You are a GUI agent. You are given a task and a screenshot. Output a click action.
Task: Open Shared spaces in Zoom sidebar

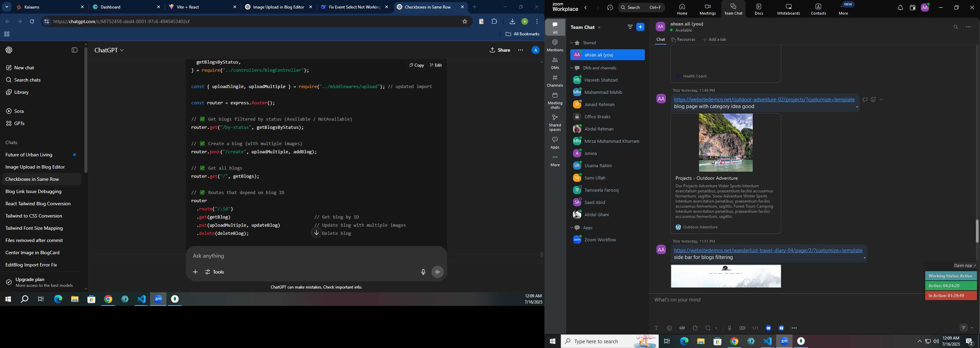555,123
